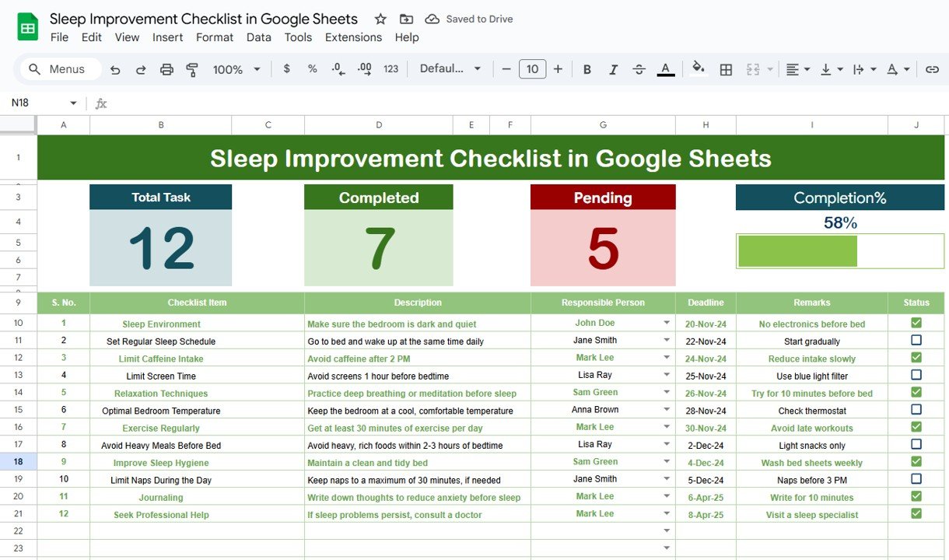949x560 pixels.
Task: Open the Format menu
Action: point(215,37)
